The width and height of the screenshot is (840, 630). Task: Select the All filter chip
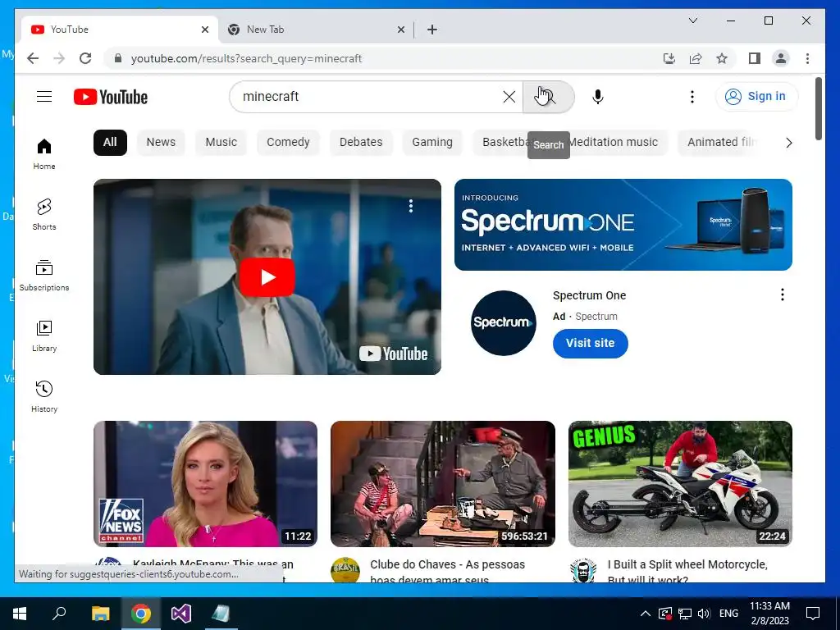point(110,143)
